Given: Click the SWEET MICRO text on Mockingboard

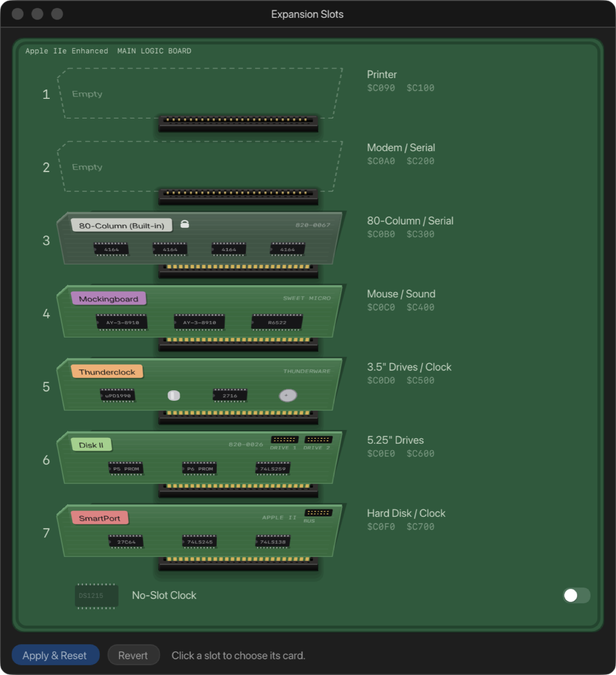Looking at the screenshot, I should [x=307, y=298].
